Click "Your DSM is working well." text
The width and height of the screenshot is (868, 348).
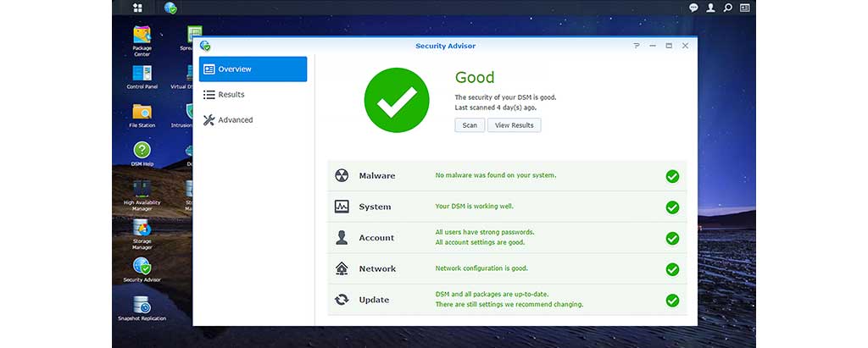(x=475, y=207)
